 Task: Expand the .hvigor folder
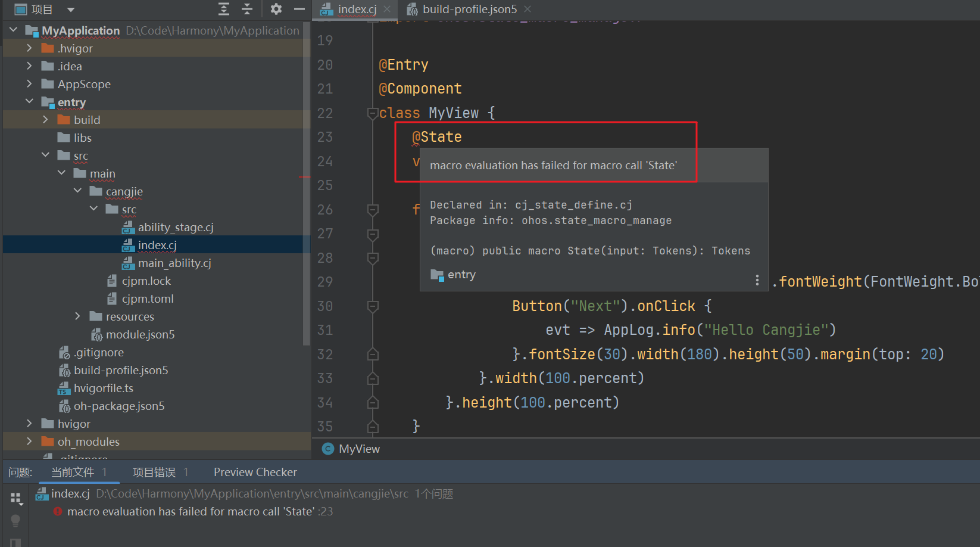pos(29,48)
